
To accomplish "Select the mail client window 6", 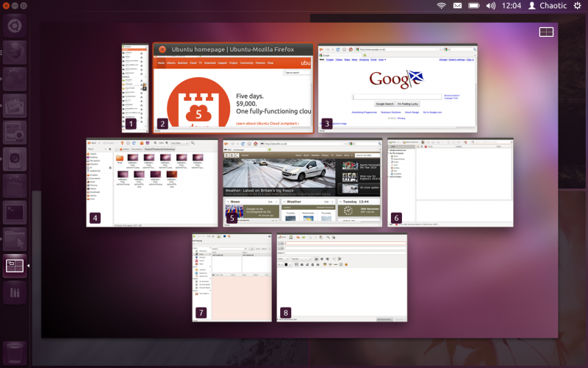I will (x=450, y=182).
